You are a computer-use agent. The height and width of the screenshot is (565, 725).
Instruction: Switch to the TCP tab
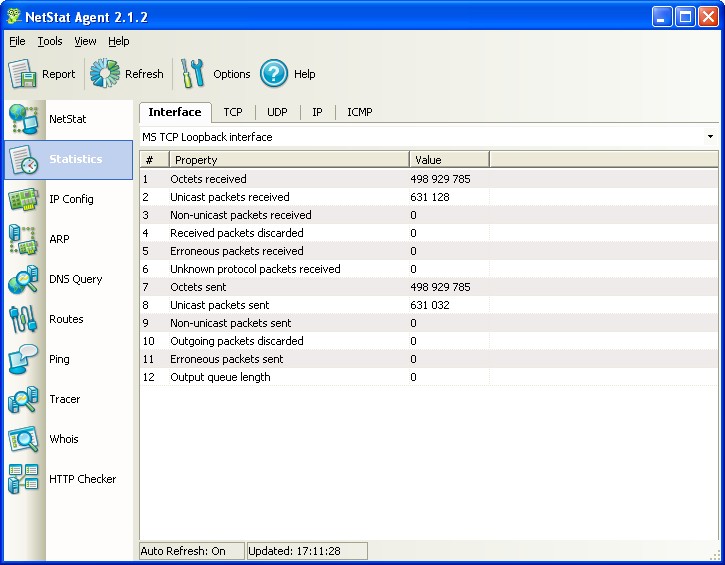coord(233,112)
